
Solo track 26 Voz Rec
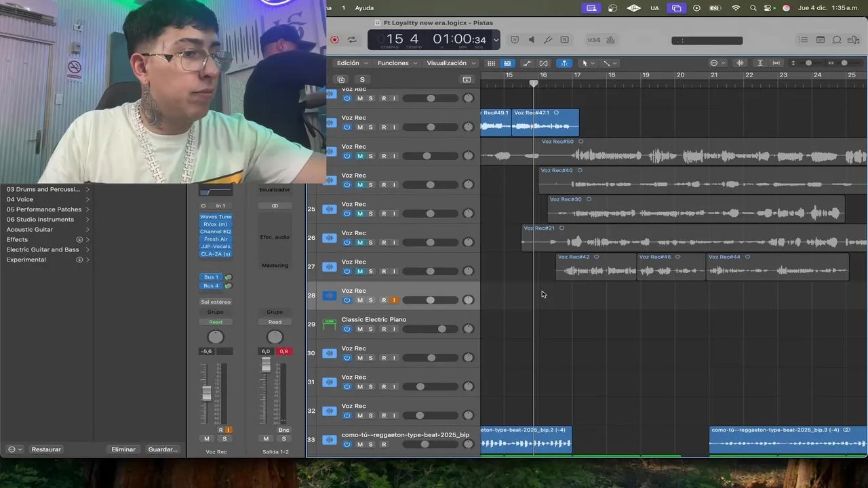(x=370, y=243)
